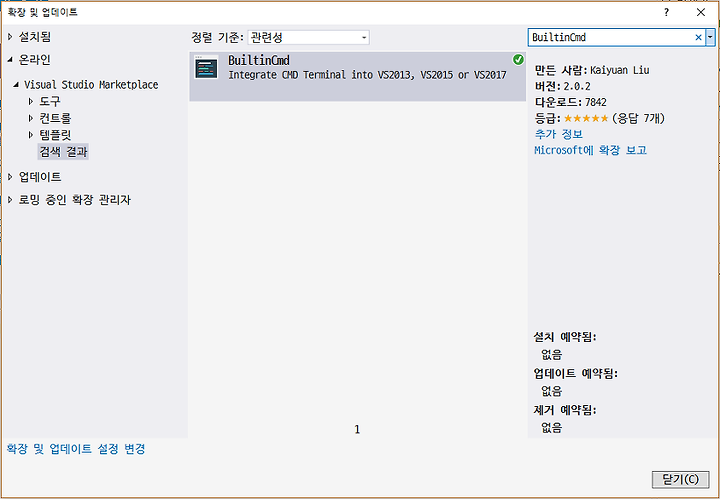
Task: Expand the 로밍 중인 확장 관리자 arrow
Action: (10, 200)
